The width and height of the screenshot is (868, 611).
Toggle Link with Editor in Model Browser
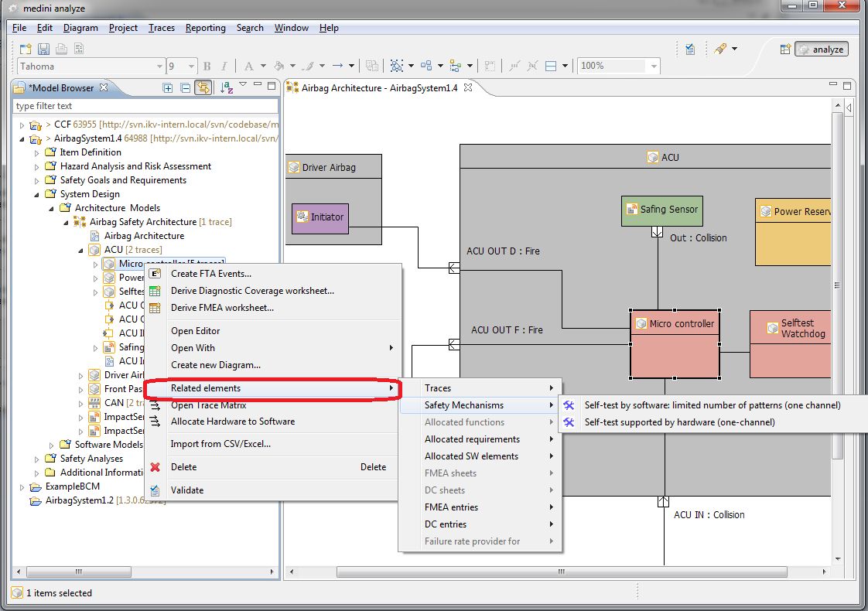(x=203, y=87)
